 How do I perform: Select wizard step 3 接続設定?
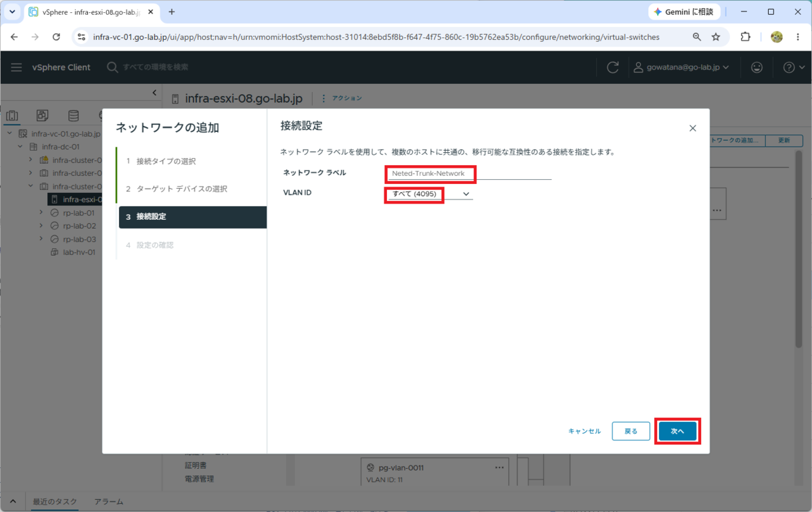click(x=192, y=217)
